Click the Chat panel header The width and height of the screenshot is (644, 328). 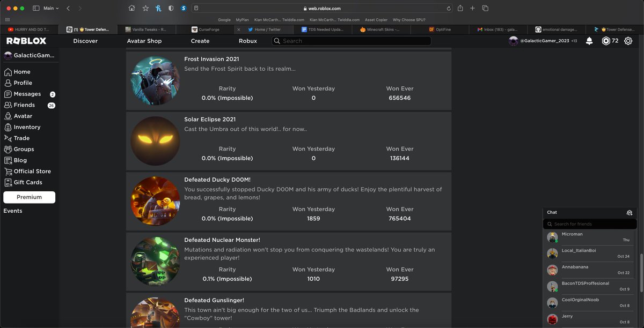[590, 212]
